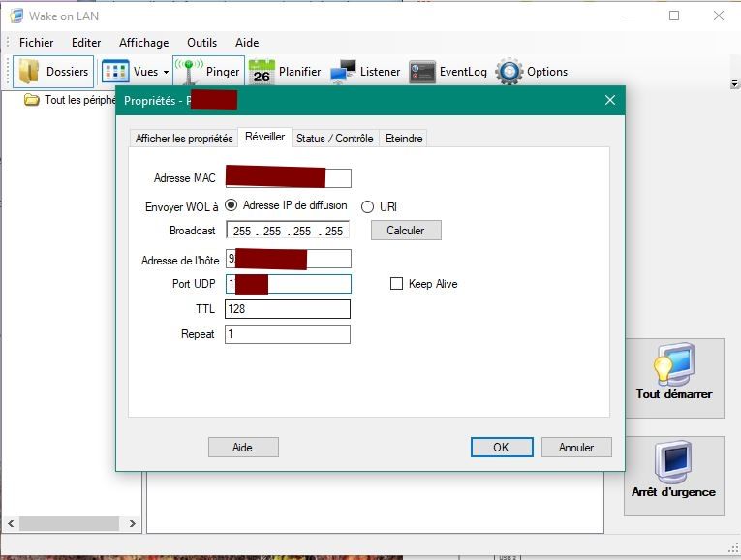The width and height of the screenshot is (741, 560).
Task: Click the Tout démarrer lightbulb button
Action: click(674, 377)
